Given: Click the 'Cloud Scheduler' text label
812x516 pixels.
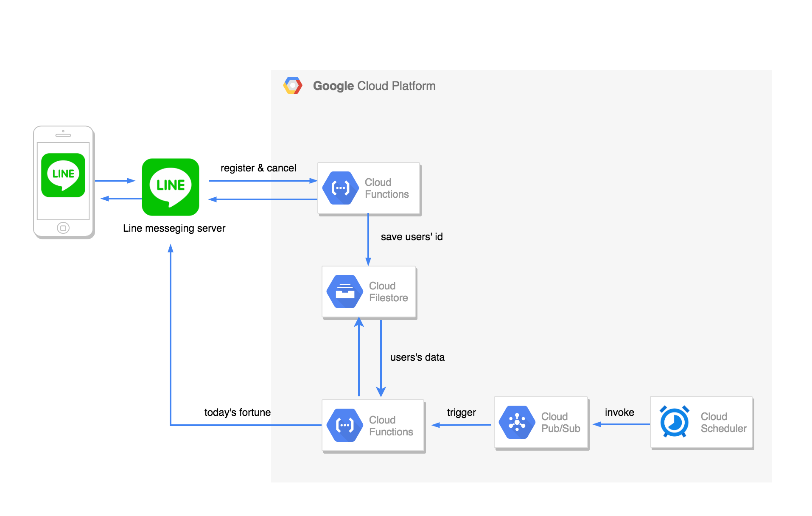Looking at the screenshot, I should click(x=723, y=422).
